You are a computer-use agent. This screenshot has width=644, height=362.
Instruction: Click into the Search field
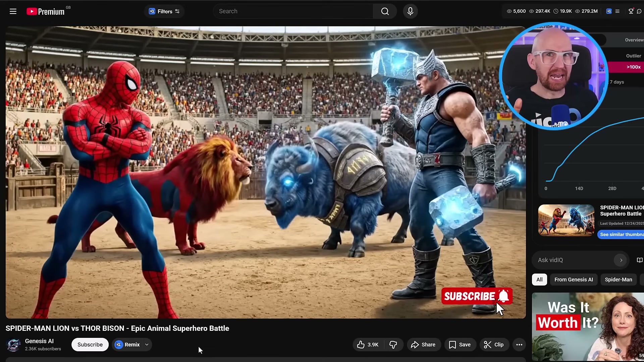pyautogui.click(x=293, y=11)
